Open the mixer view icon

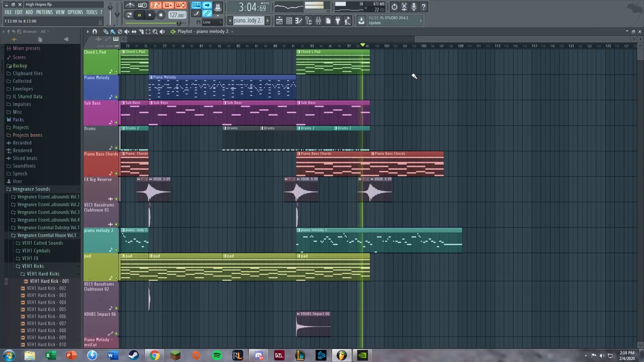[x=318, y=21]
